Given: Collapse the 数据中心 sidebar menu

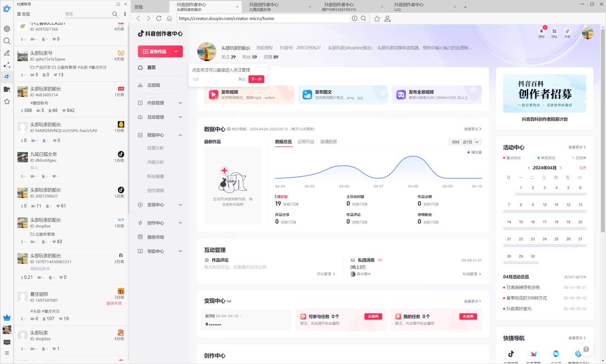Looking at the screenshot, I should [160, 135].
